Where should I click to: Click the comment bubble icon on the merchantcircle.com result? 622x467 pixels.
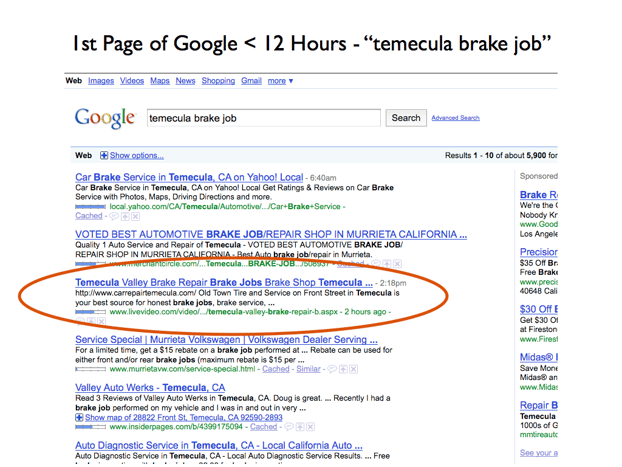[x=376, y=263]
